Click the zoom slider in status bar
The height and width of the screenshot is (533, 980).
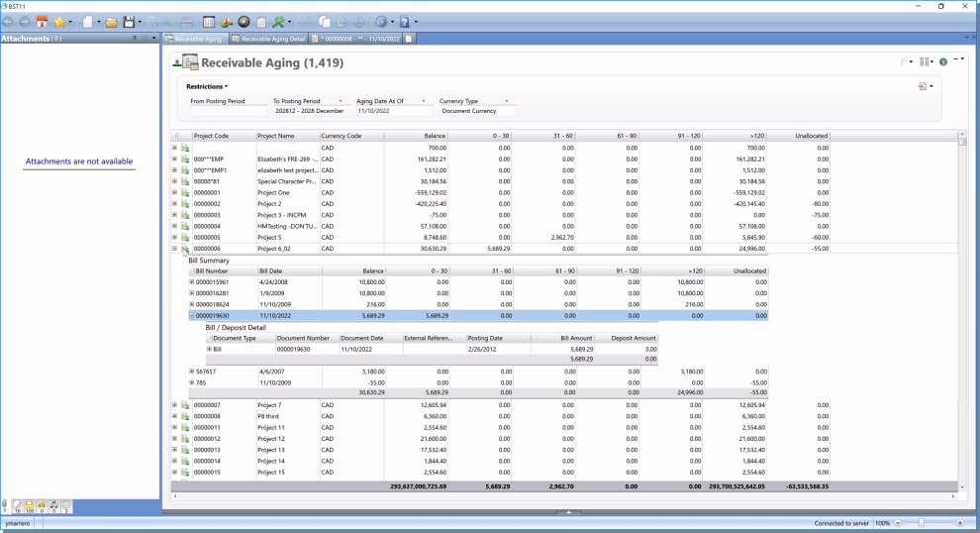921,522
